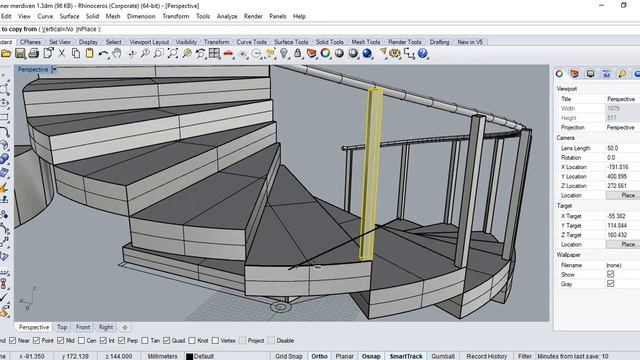
Task: Switch to the Curve Tools toolbar tab
Action: pyautogui.click(x=251, y=42)
